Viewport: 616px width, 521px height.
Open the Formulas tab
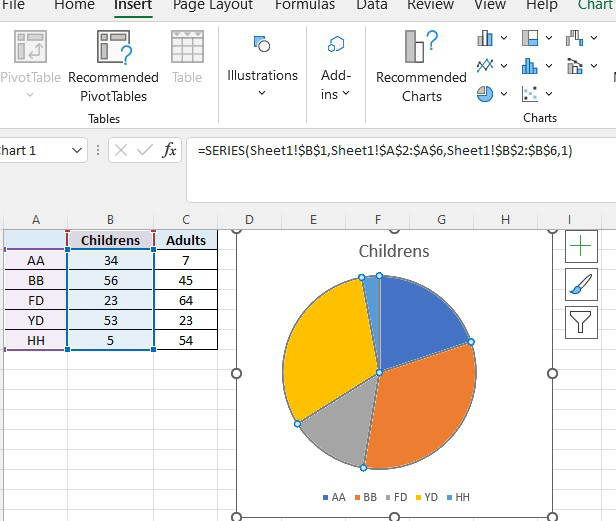click(x=305, y=5)
